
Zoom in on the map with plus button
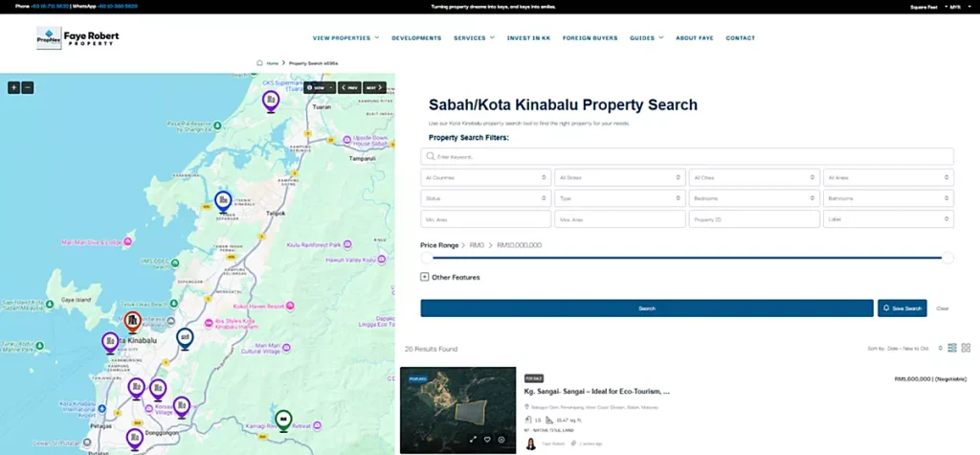[x=13, y=87]
